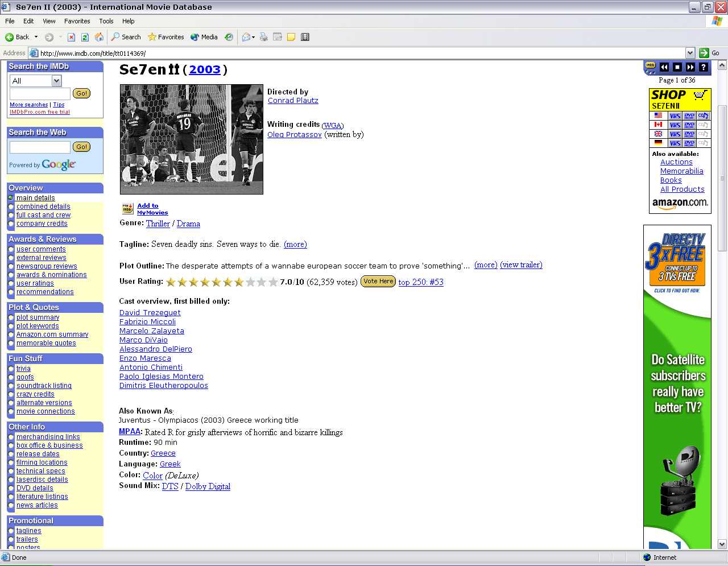Open the History icon in the toolbar
The image size is (728, 566).
(x=229, y=37)
